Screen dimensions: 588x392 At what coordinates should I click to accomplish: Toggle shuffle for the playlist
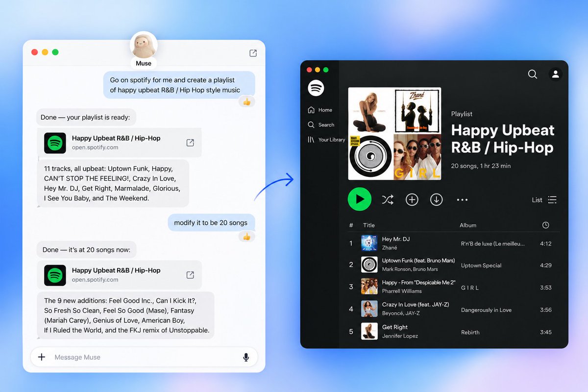[x=388, y=199]
